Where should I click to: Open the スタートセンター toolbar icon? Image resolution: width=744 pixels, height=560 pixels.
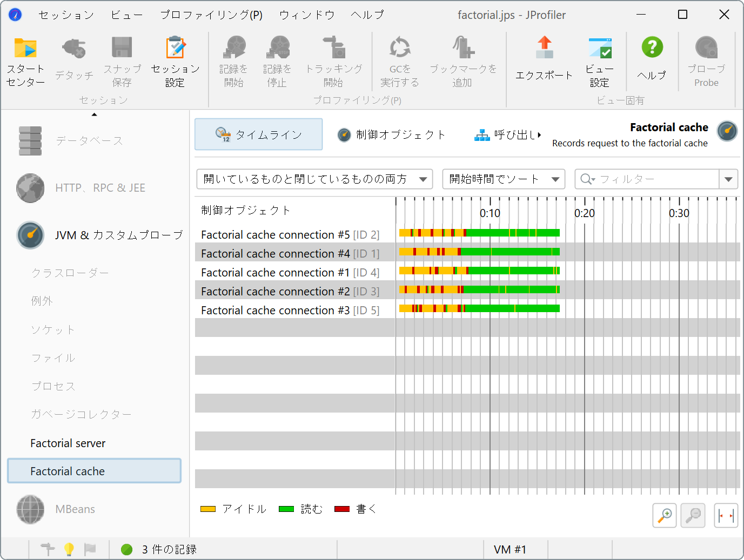coord(25,49)
